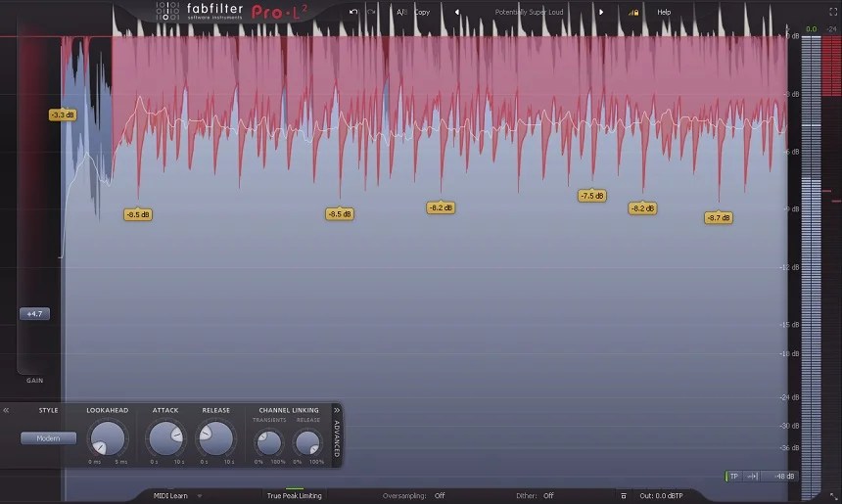The width and height of the screenshot is (842, 504).
Task: Toggle the A/B comparison switch
Action: [401, 12]
